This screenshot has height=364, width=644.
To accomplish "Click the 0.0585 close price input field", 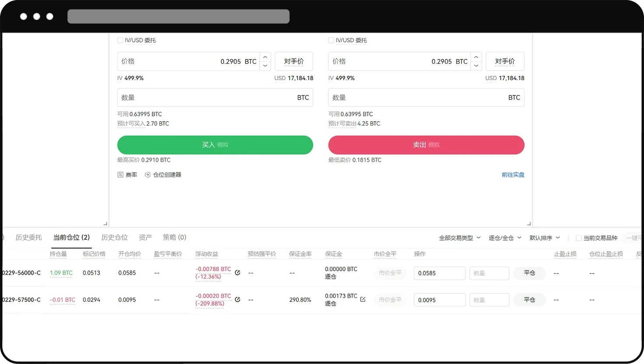I will tap(439, 273).
